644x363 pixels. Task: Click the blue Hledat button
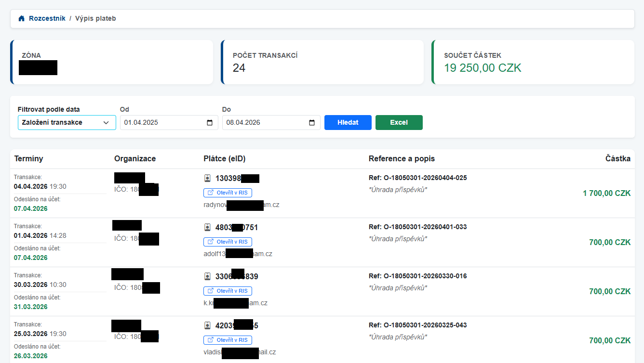[348, 123]
